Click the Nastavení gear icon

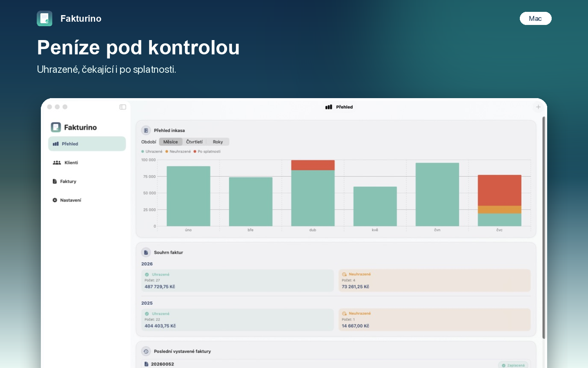[x=55, y=200]
